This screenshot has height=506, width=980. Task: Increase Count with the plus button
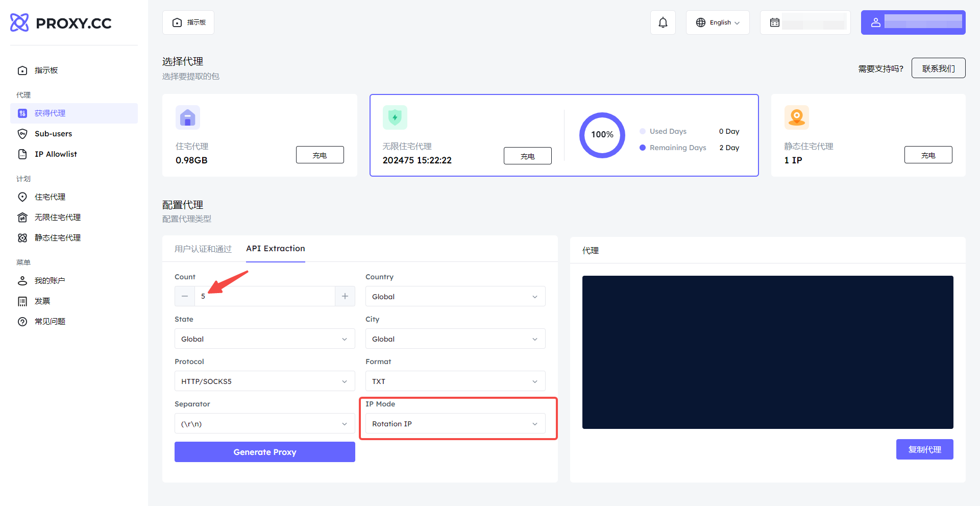345,296
